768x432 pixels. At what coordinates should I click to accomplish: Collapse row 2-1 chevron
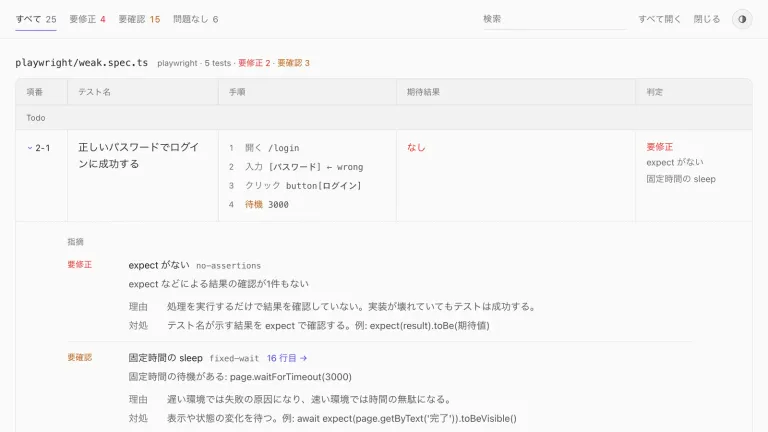[x=30, y=148]
